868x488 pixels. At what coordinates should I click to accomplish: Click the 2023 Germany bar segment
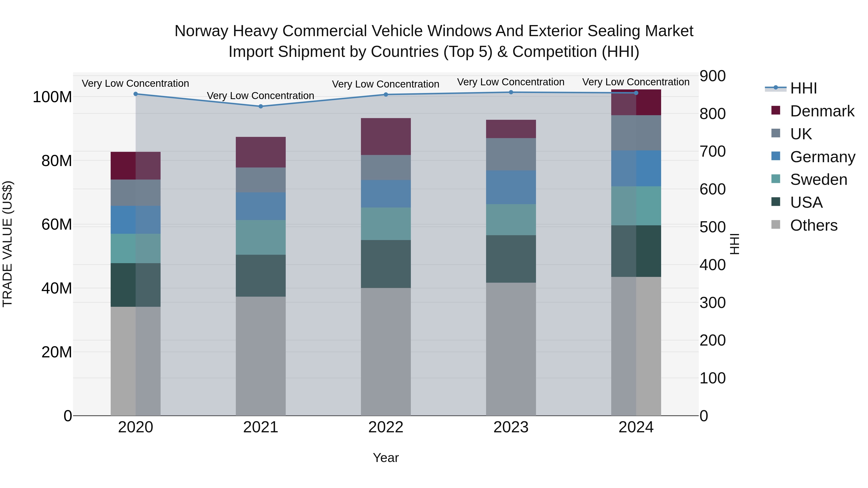pos(511,187)
